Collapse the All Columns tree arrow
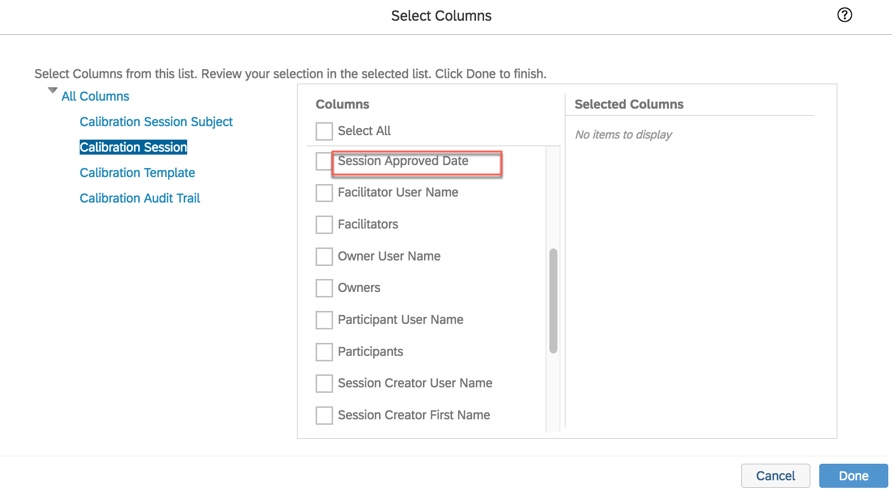The height and width of the screenshot is (490, 892). point(52,91)
